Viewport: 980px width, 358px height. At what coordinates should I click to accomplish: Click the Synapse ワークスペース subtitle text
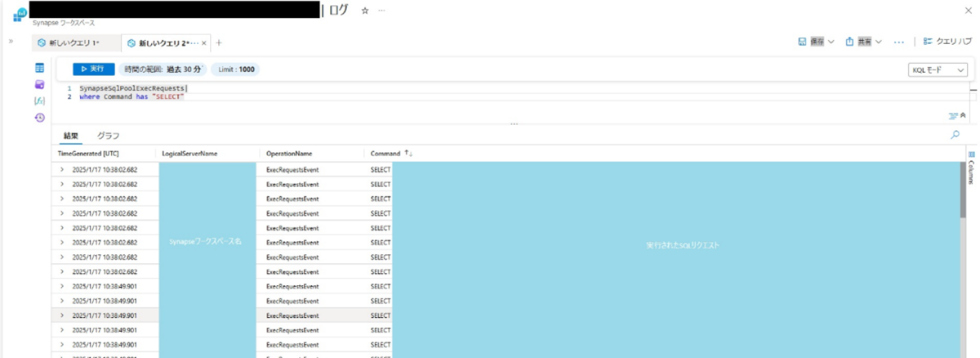coord(64,23)
